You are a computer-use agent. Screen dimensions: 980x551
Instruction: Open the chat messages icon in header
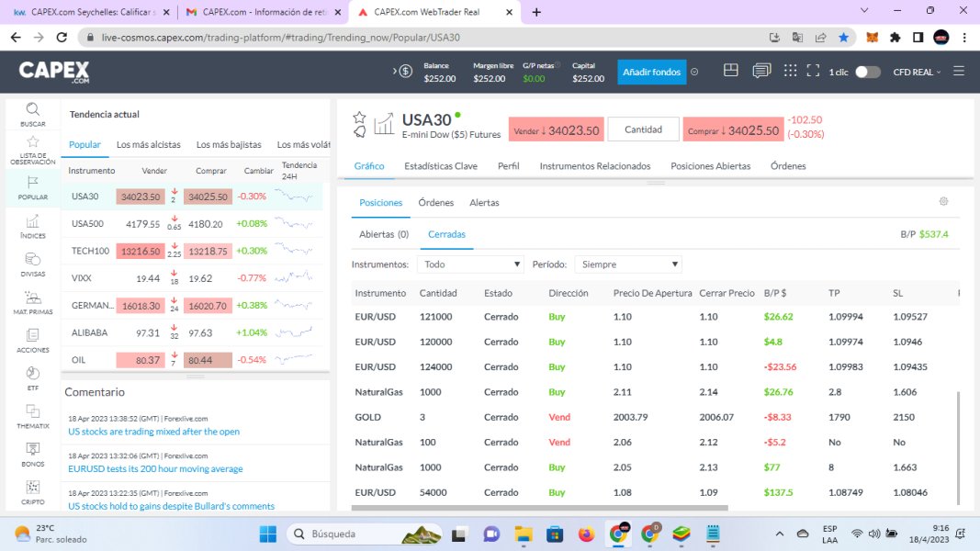coord(760,71)
